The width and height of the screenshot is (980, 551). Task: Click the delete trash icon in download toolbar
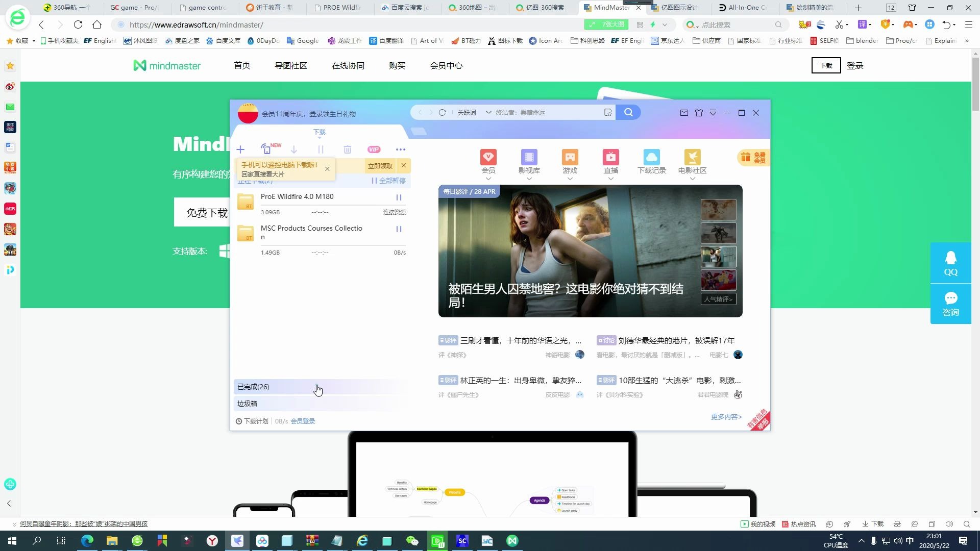pyautogui.click(x=348, y=149)
